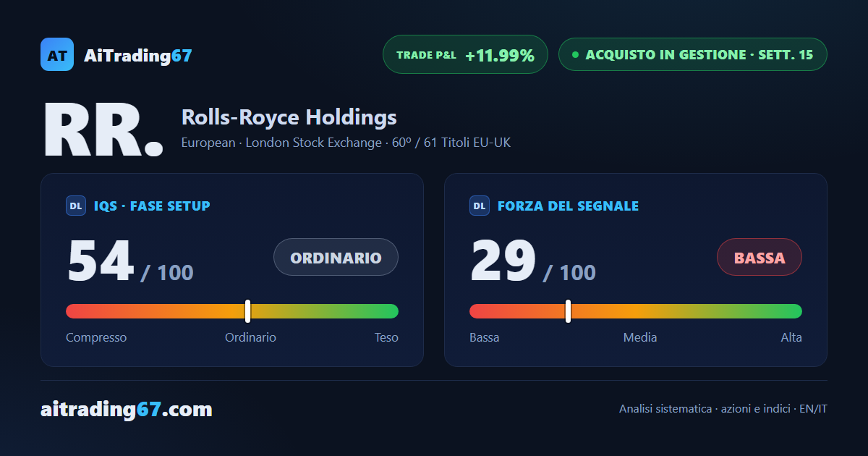Click the DL badge beside IQS Fase Setup

[x=76, y=206]
